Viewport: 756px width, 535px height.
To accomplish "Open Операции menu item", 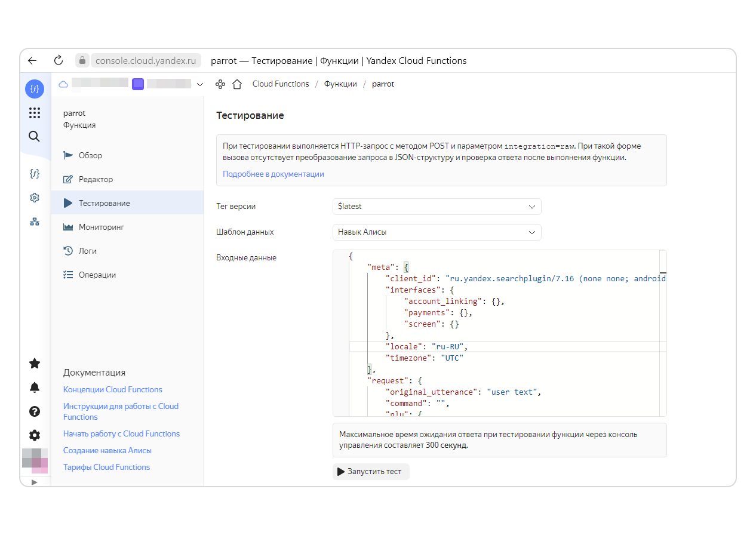I will tap(127, 275).
